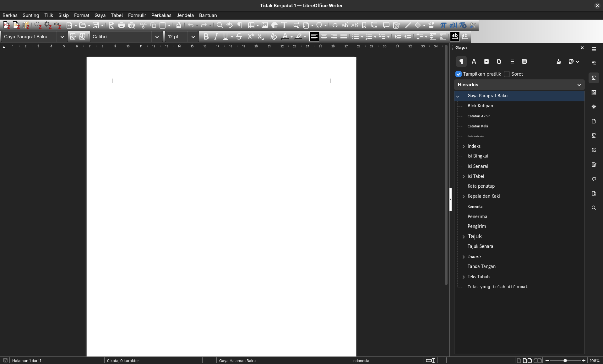Adjust the zoom slider handle
The width and height of the screenshot is (603, 364).
[x=565, y=361]
